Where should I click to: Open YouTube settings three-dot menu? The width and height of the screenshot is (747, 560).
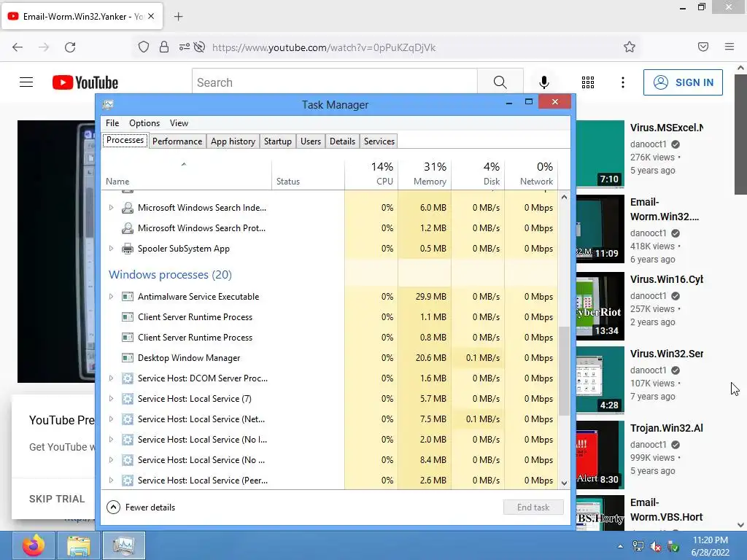pos(623,82)
